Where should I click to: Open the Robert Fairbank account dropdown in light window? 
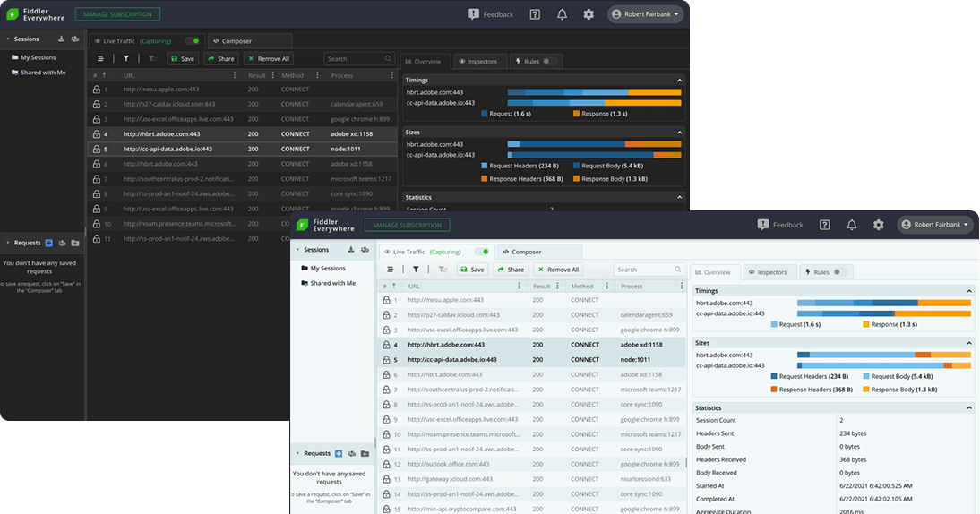point(935,224)
